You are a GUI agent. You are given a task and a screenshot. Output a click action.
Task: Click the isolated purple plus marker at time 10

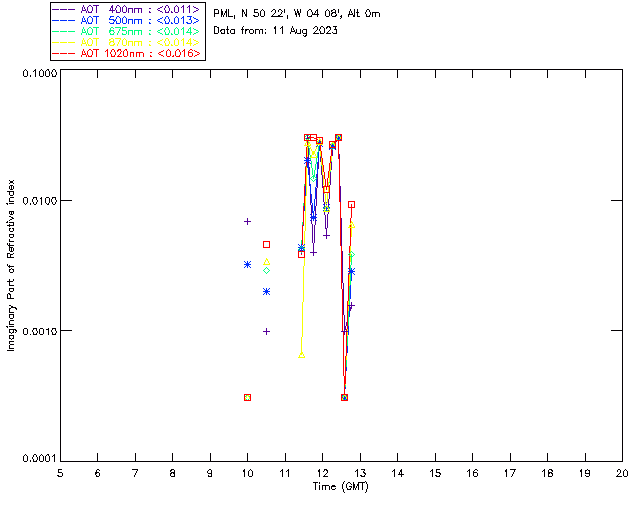[247, 221]
